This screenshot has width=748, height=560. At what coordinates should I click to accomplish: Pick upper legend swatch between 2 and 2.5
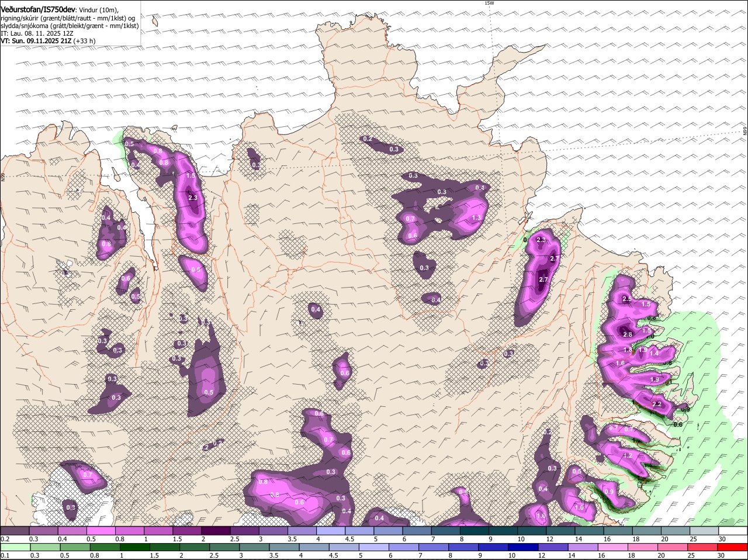(216, 530)
